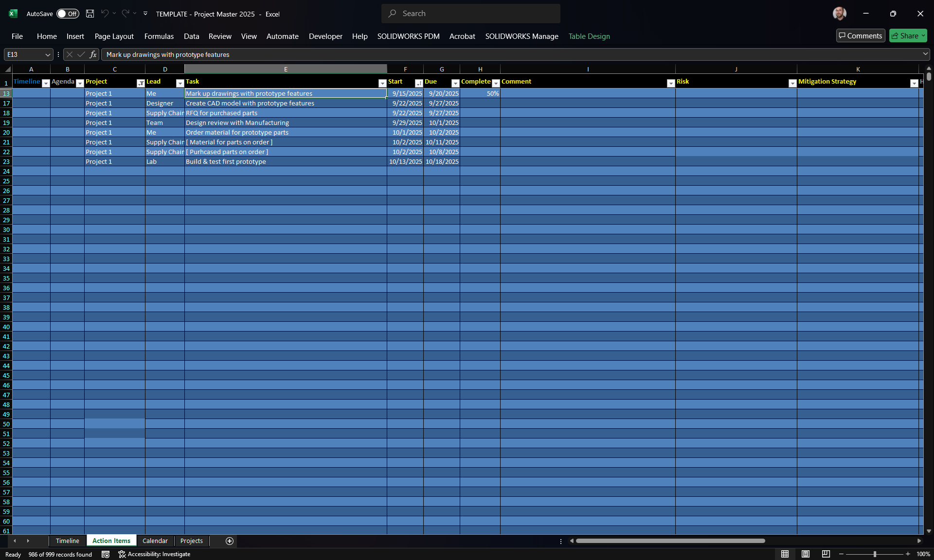Click the zoom in plus icon

pyautogui.click(x=908, y=554)
